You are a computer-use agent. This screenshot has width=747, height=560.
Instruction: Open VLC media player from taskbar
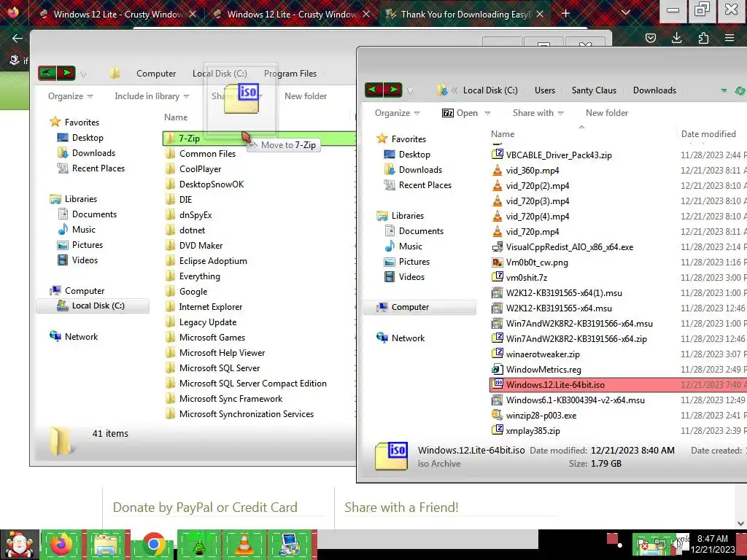click(x=244, y=545)
